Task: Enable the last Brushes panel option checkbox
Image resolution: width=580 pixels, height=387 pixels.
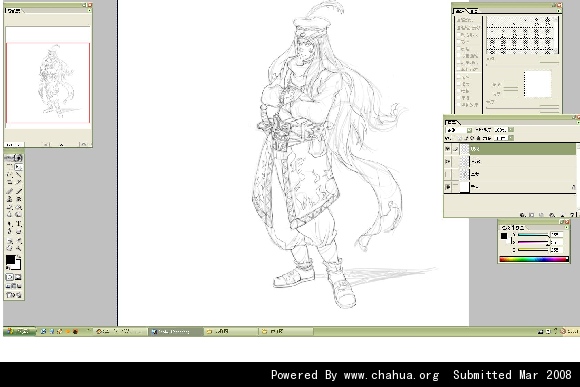Action: point(459,105)
